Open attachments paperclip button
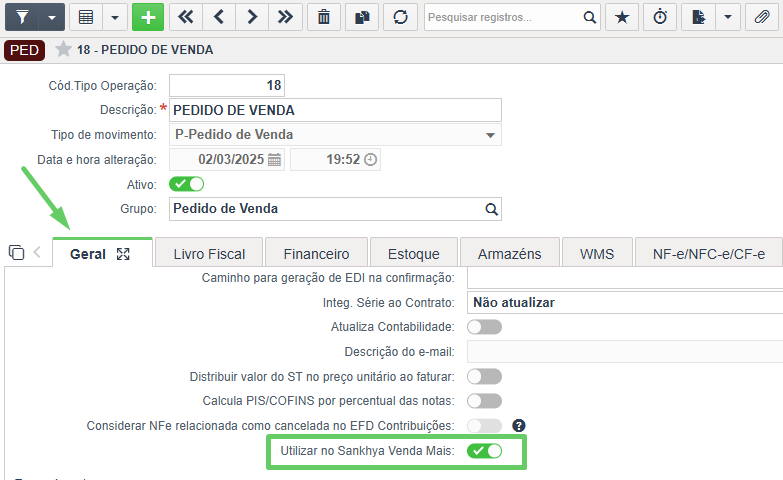Screen dimensions: 783x480 (x=762, y=17)
